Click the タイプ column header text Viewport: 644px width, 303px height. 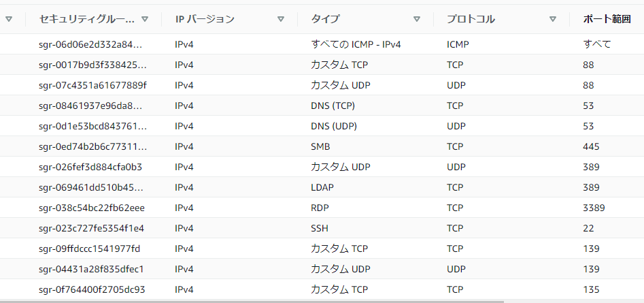click(325, 19)
